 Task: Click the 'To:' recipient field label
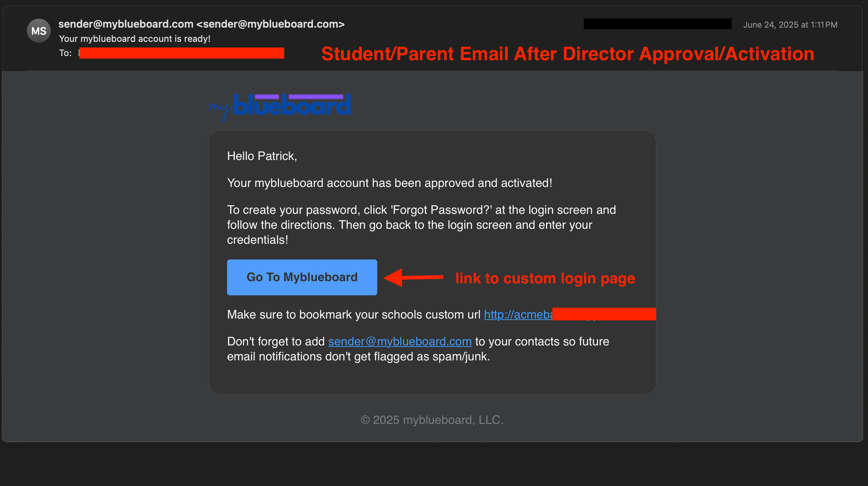(x=66, y=53)
